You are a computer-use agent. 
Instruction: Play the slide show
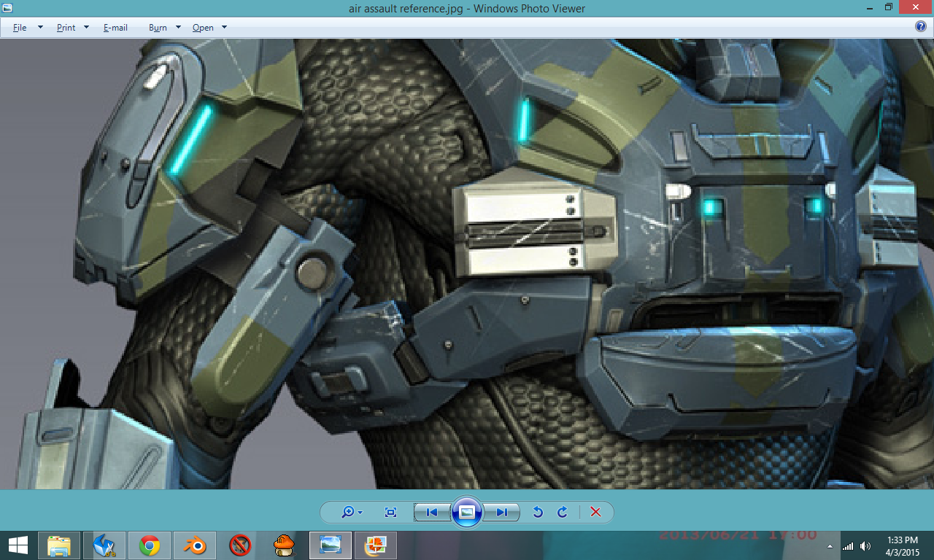pyautogui.click(x=467, y=512)
